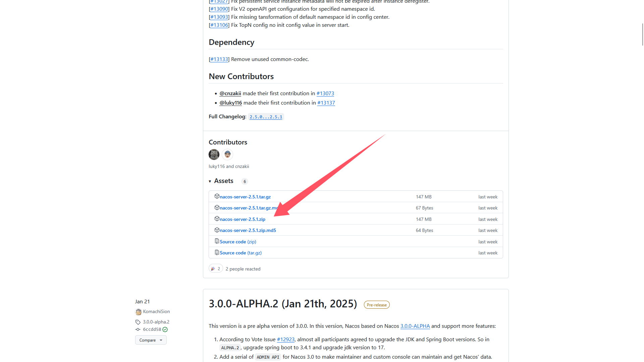
Task: Open the 3.0.0-ALPHA version link
Action: point(415,326)
